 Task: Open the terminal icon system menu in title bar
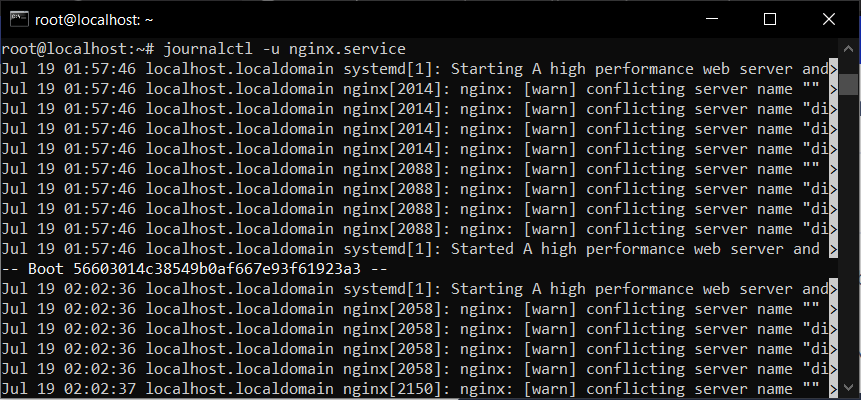pos(19,20)
